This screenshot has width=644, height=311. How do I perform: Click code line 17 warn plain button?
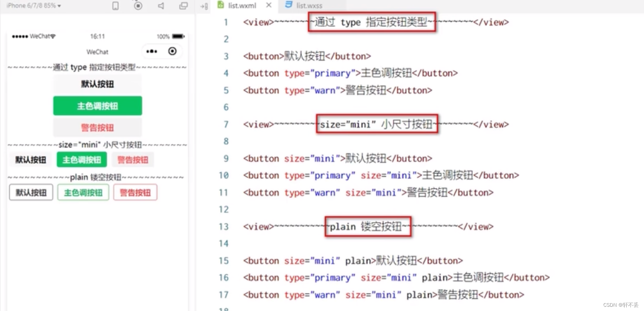point(383,294)
